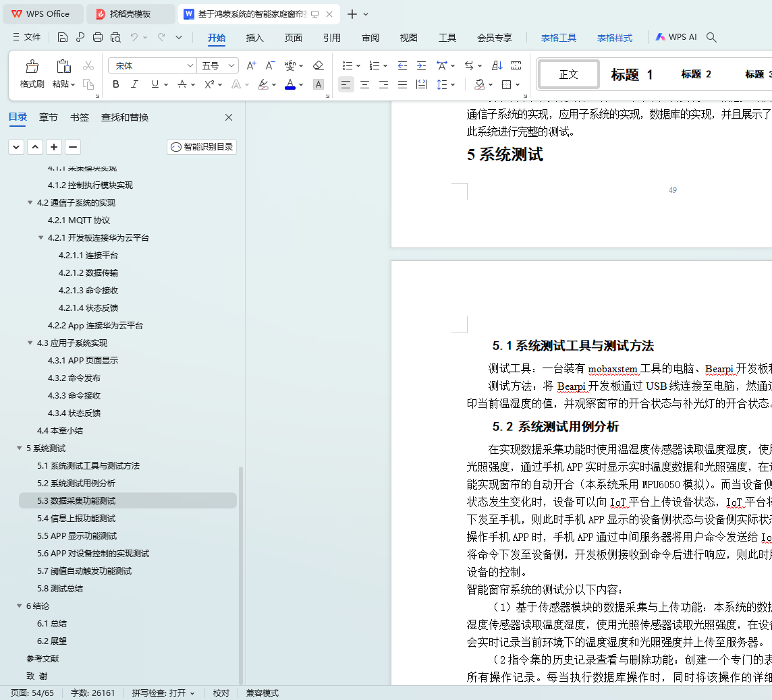Image resolution: width=772 pixels, height=700 pixels.
Task: Jump to 5.4 信息上报功能测试 in the outline
Action: tap(76, 518)
